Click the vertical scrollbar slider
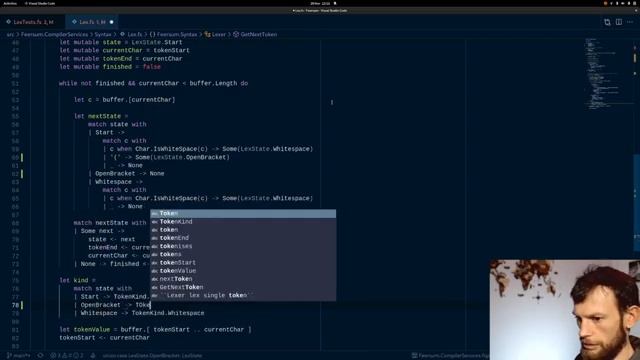The height and width of the screenshot is (360, 640). pyautogui.click(x=636, y=202)
